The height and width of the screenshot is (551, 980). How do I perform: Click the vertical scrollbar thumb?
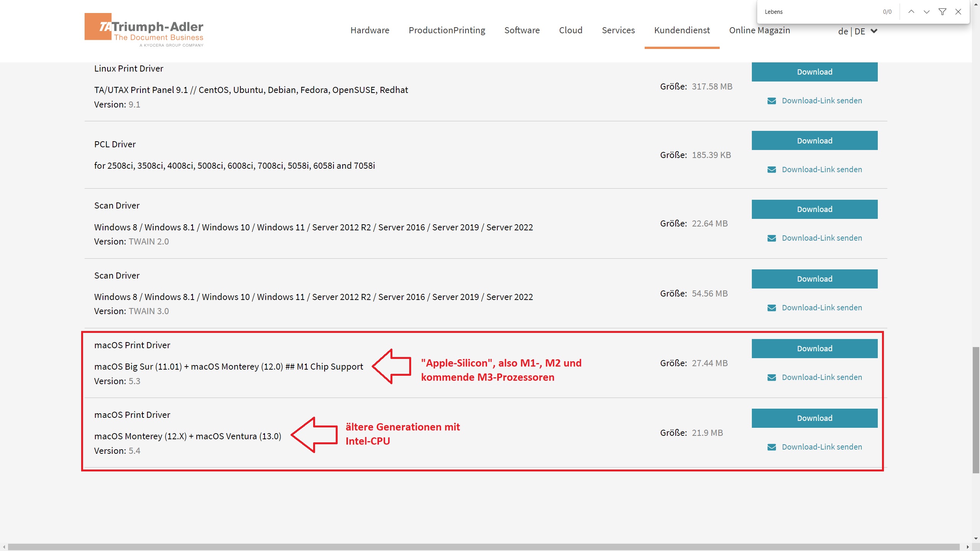click(x=976, y=410)
